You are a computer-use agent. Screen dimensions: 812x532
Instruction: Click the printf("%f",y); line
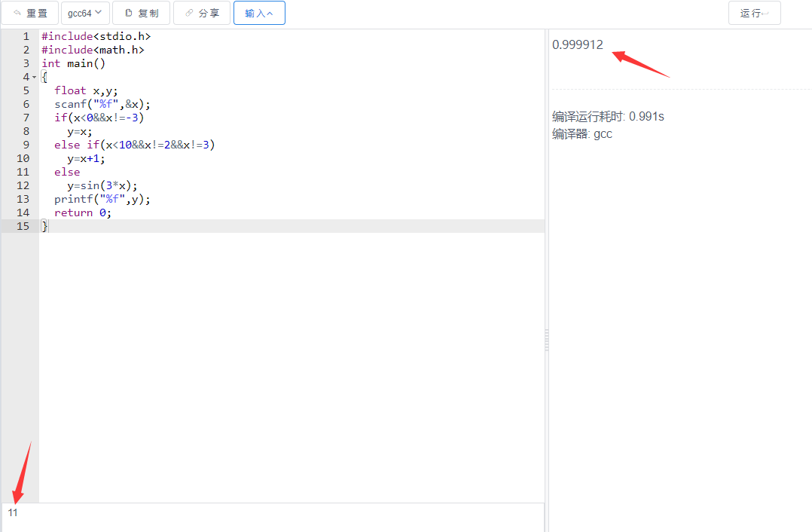pos(102,199)
